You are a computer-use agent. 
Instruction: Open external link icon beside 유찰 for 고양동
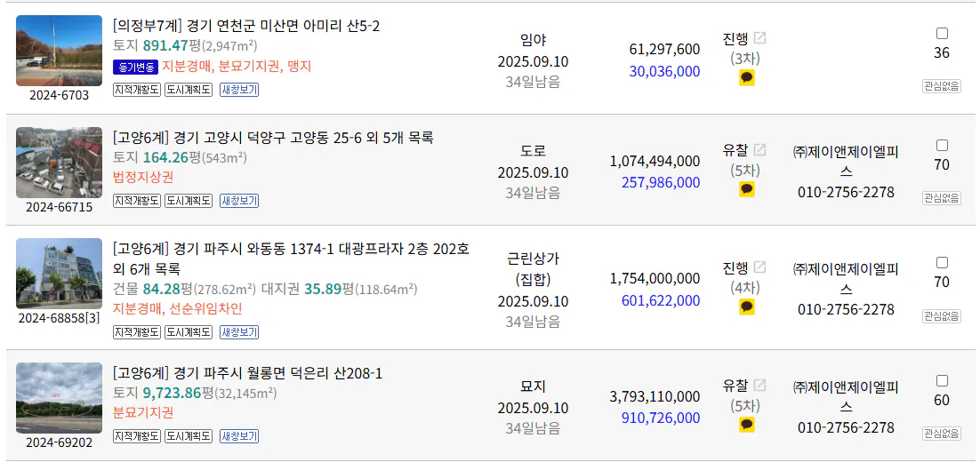pos(759,150)
